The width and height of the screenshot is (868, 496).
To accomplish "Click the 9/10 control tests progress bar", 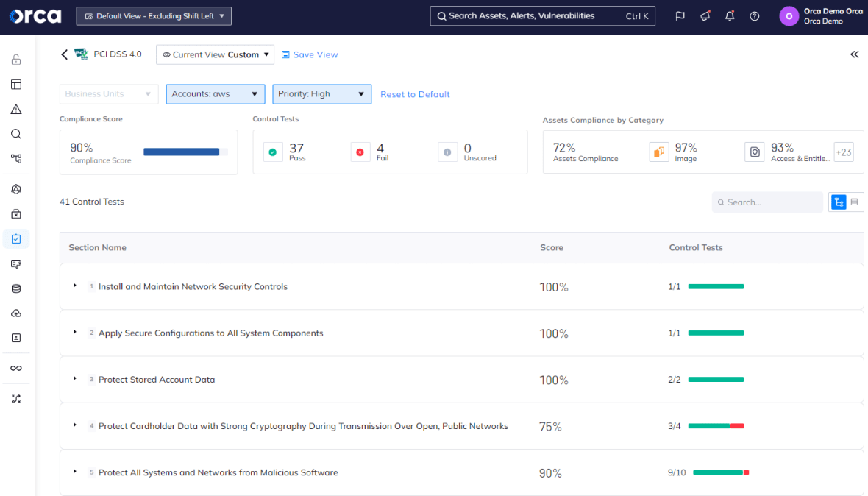I will tap(721, 472).
